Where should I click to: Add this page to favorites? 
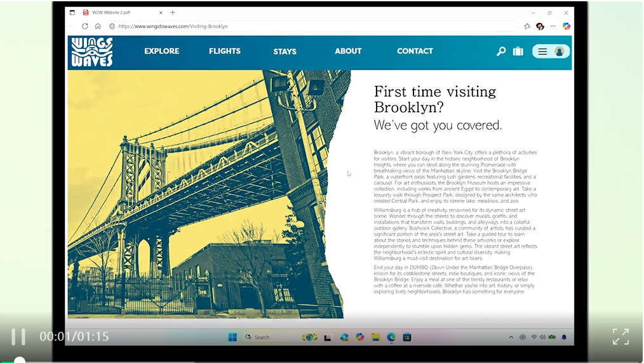(527, 26)
